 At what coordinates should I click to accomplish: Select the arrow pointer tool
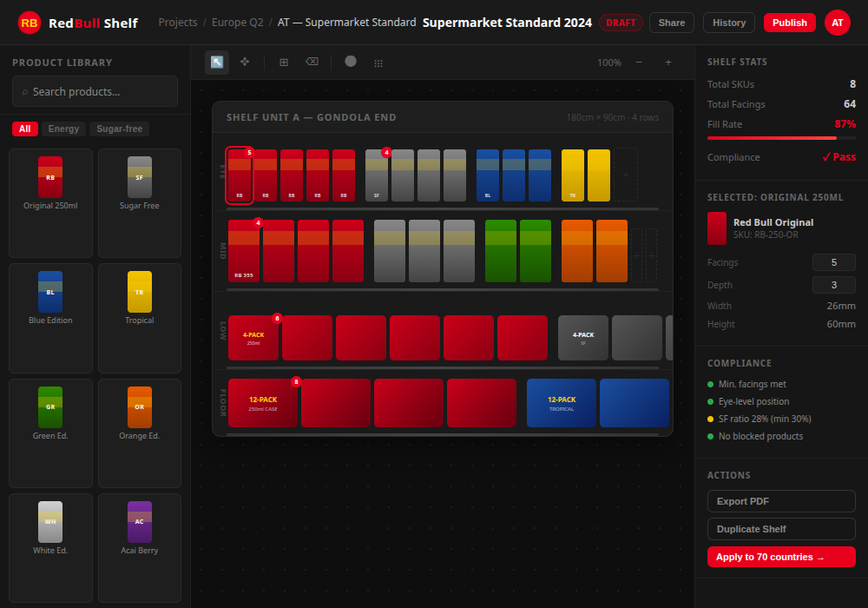pyautogui.click(x=217, y=62)
